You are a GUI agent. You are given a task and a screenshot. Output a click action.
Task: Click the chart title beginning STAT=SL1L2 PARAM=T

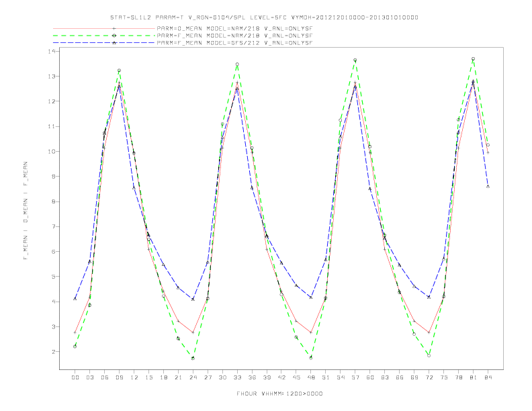point(264,17)
